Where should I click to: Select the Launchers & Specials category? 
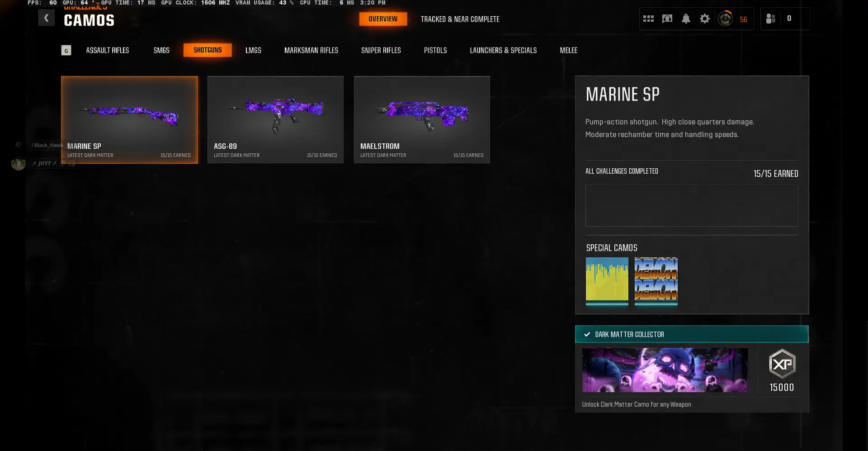click(x=503, y=50)
